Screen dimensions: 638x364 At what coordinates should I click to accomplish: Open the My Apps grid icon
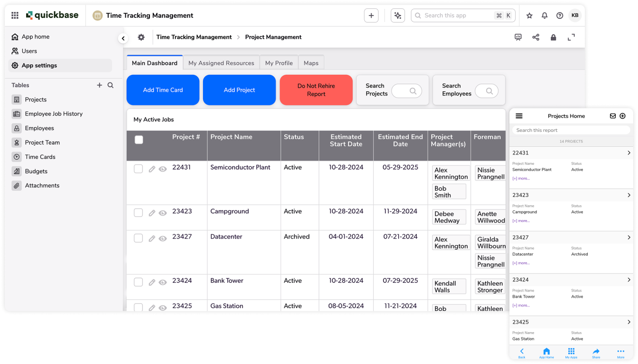point(571,353)
